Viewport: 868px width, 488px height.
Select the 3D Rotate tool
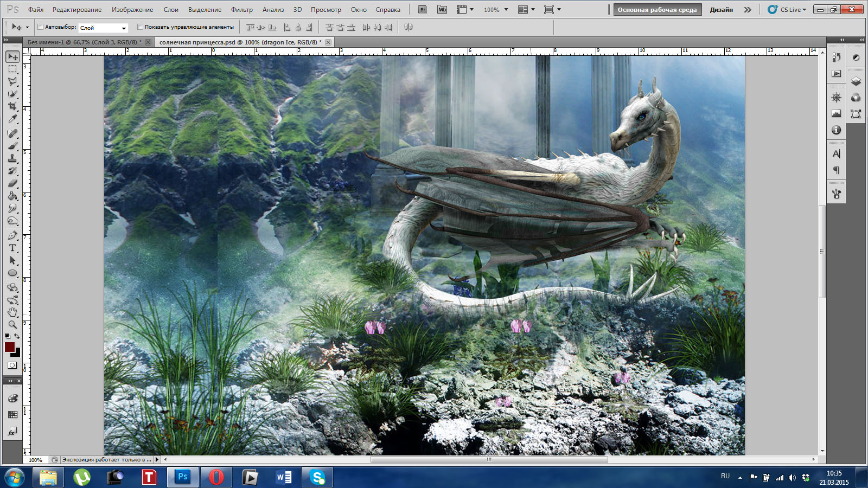(x=12, y=287)
